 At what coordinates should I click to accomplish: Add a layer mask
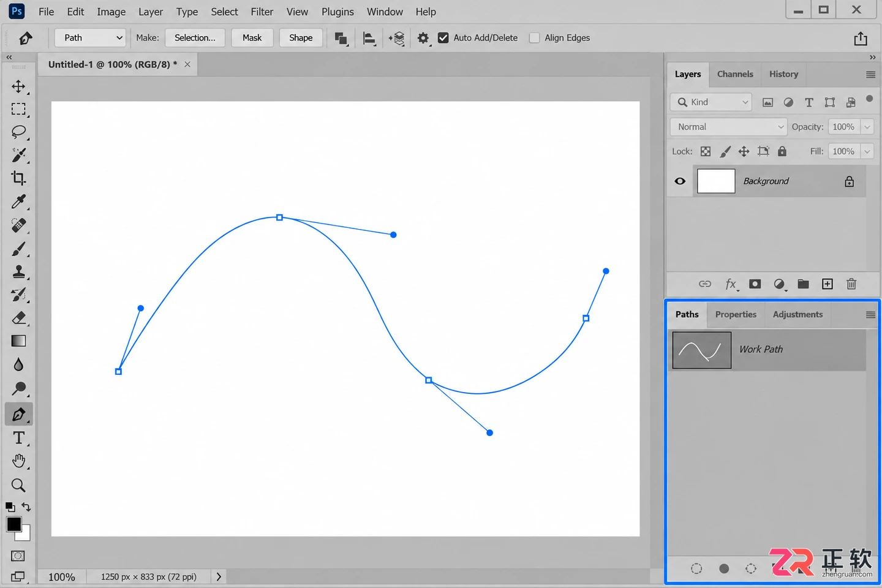click(755, 284)
